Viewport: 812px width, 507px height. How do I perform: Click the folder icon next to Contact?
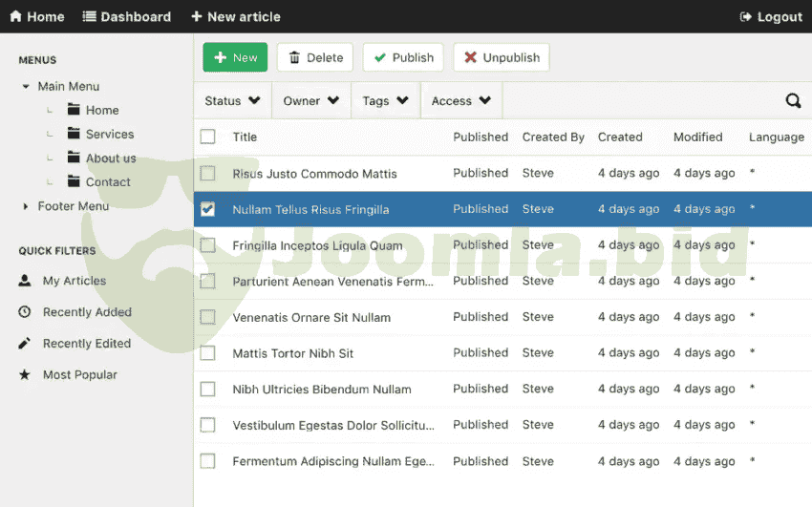coord(74,181)
